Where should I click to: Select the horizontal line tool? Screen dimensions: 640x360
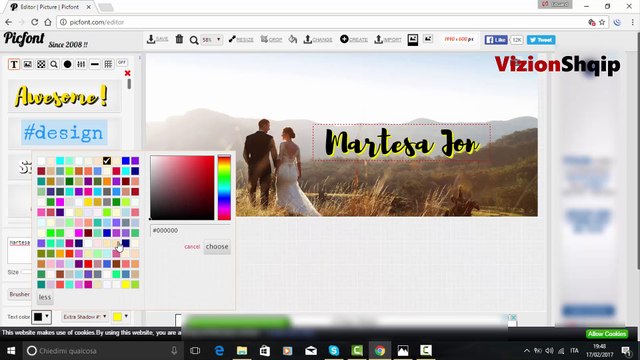coord(95,64)
